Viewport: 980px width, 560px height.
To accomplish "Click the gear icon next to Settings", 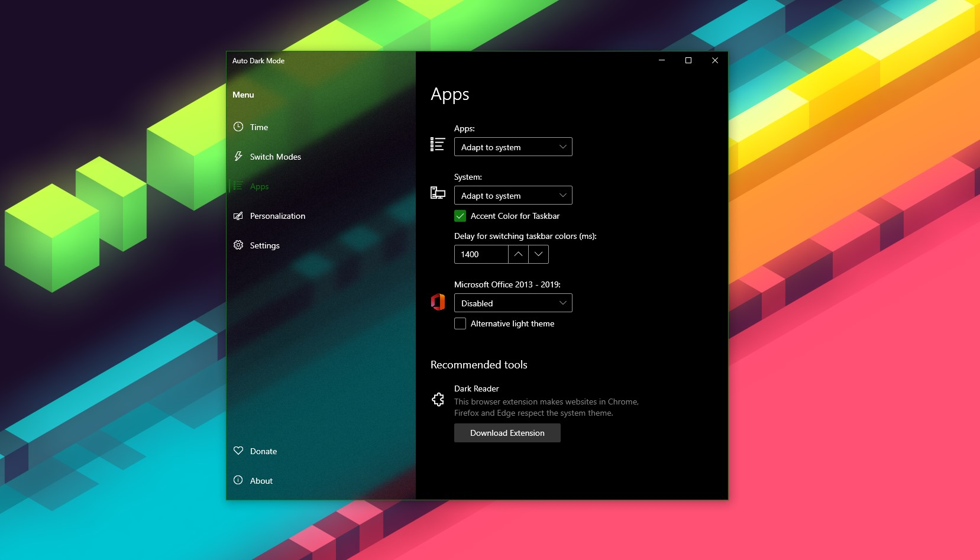I will click(x=238, y=245).
